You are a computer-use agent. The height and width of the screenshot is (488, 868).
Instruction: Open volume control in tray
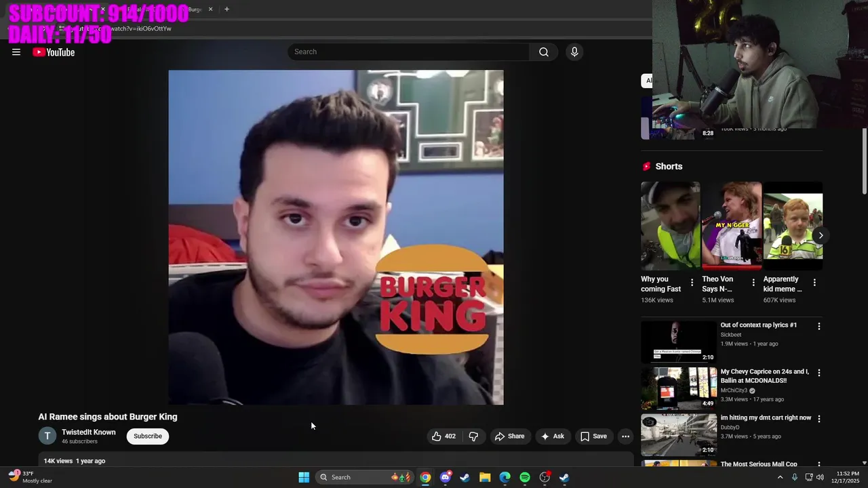pyautogui.click(x=821, y=477)
